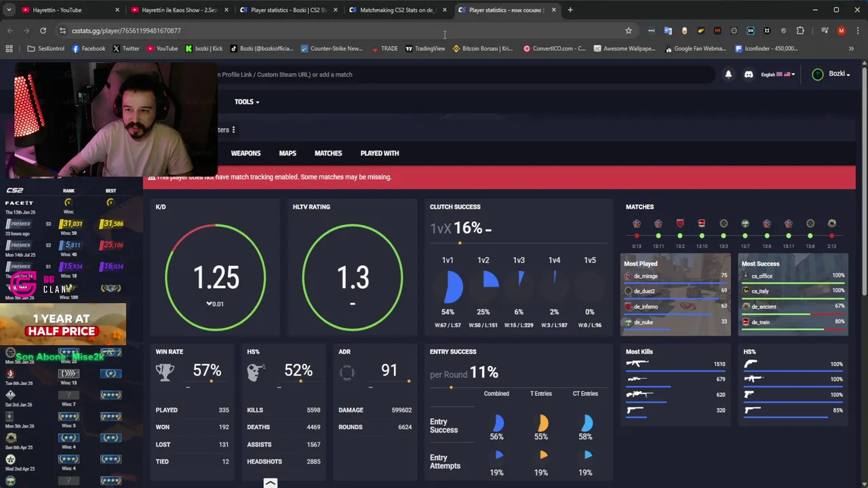868x488 pixels.
Task: Switch to the WEAPONS tab
Action: 245,153
